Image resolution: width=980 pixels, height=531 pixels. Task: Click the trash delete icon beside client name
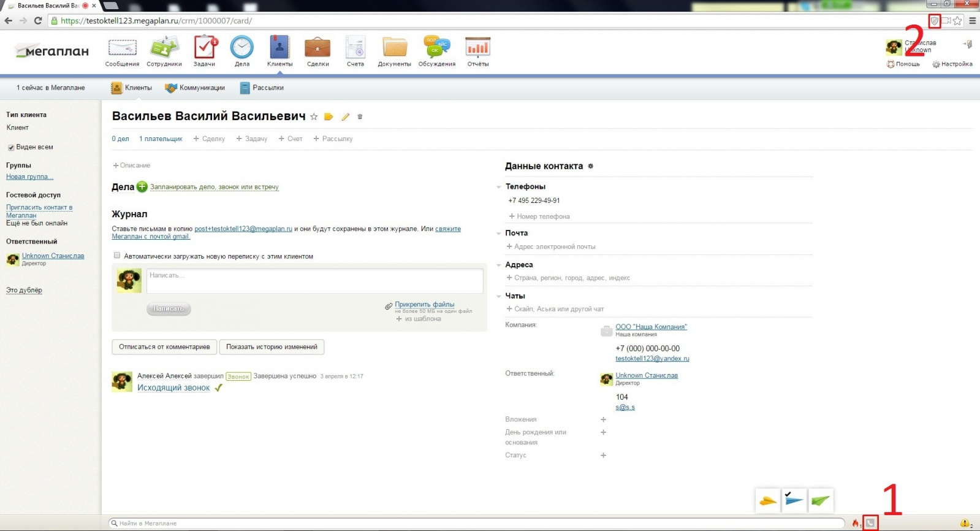[360, 117]
